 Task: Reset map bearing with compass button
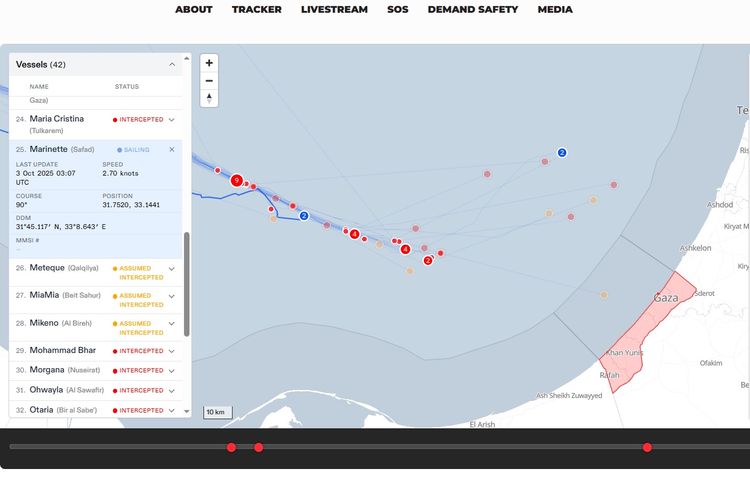pyautogui.click(x=209, y=98)
